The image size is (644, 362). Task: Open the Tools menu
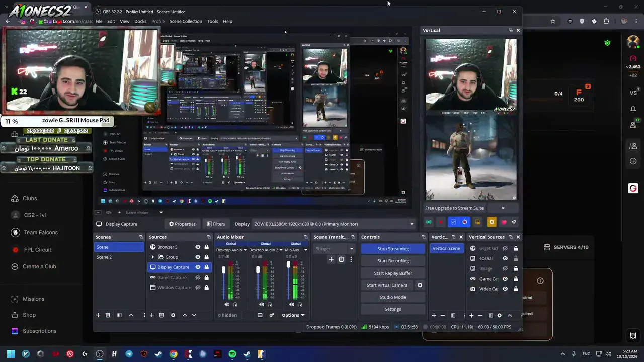(x=212, y=21)
